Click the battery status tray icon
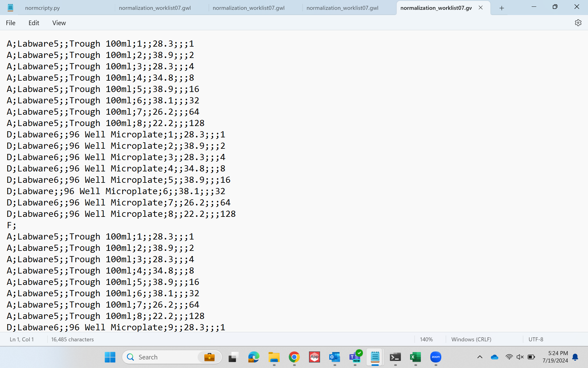The height and width of the screenshot is (368, 588). (531, 357)
